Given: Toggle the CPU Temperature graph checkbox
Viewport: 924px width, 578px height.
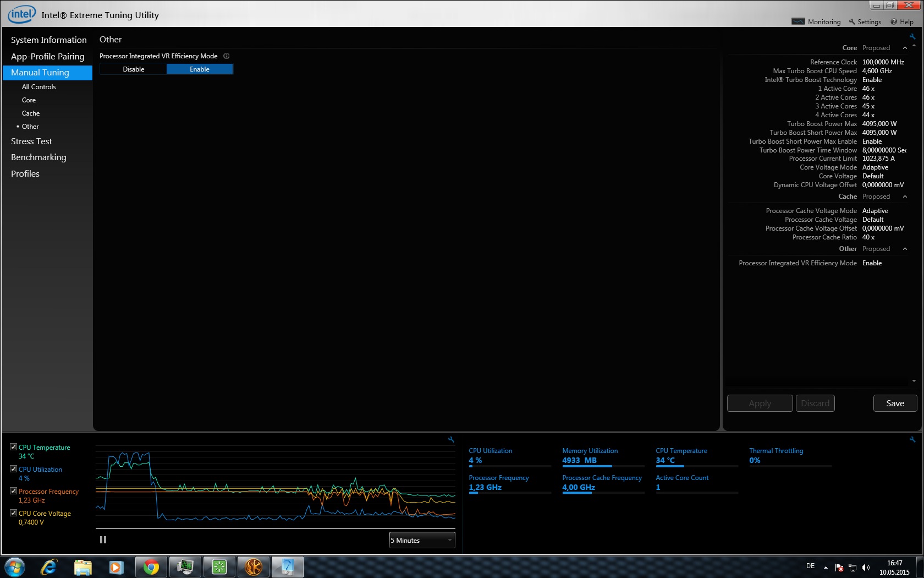Looking at the screenshot, I should click(13, 447).
